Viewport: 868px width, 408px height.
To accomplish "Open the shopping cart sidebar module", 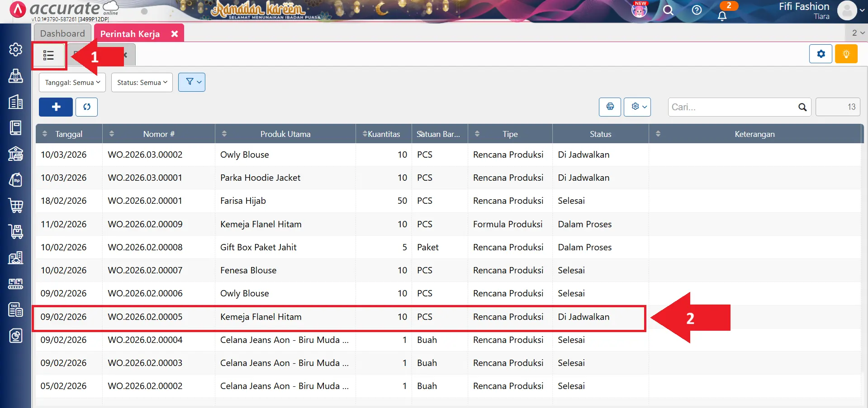I will point(16,206).
